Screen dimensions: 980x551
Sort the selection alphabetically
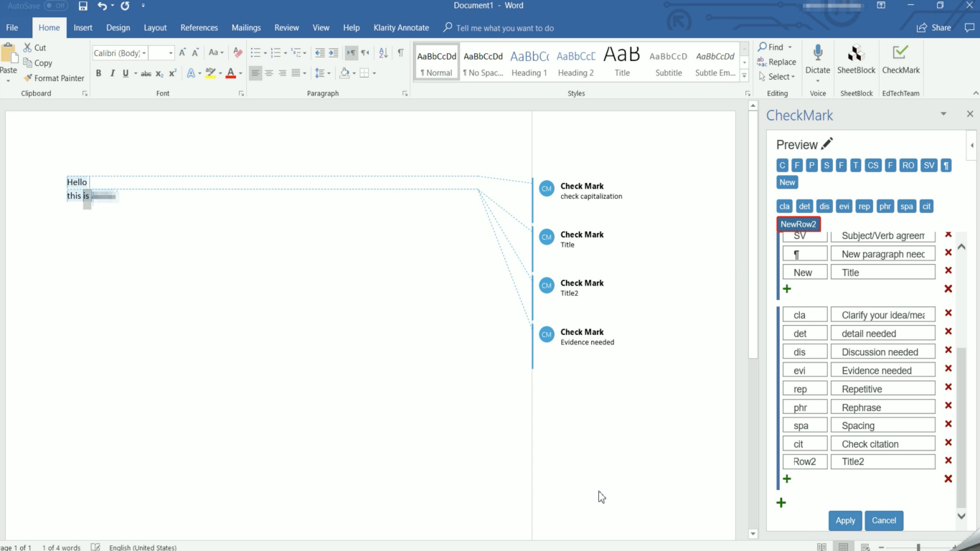pyautogui.click(x=383, y=53)
